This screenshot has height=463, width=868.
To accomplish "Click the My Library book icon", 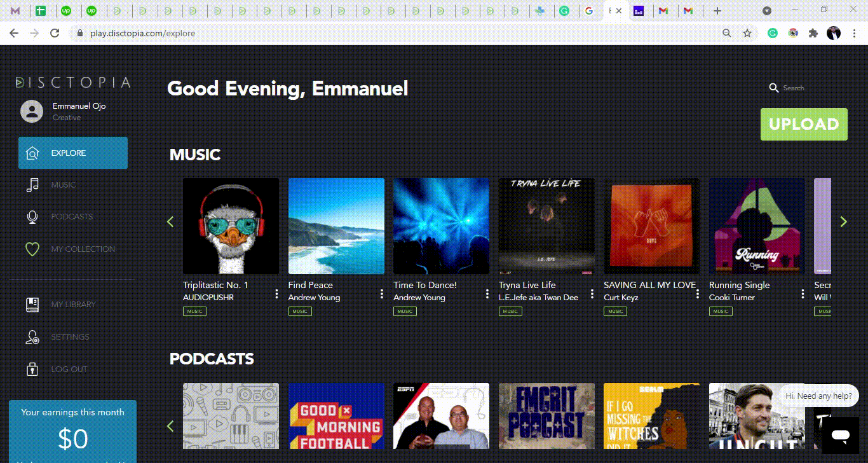I will (32, 305).
